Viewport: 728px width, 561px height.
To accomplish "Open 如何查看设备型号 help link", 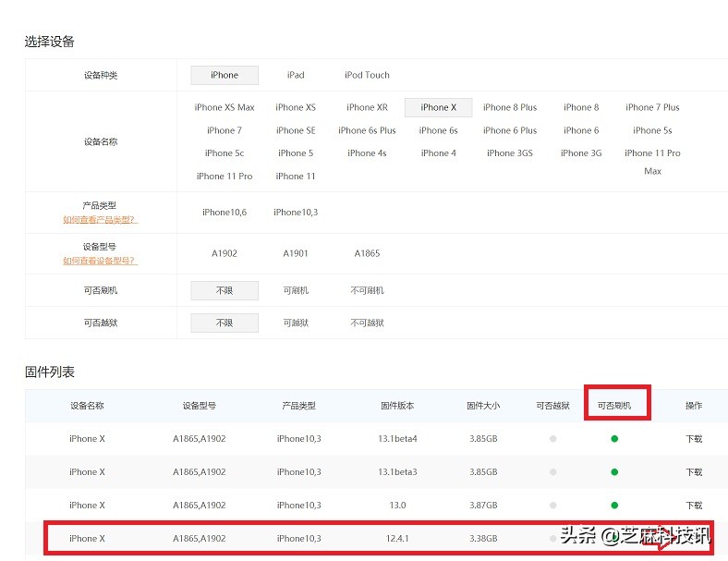I will click(x=100, y=262).
